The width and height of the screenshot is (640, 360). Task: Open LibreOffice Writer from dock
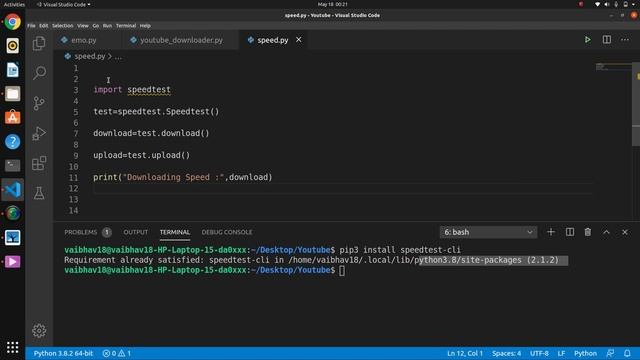[x=13, y=70]
